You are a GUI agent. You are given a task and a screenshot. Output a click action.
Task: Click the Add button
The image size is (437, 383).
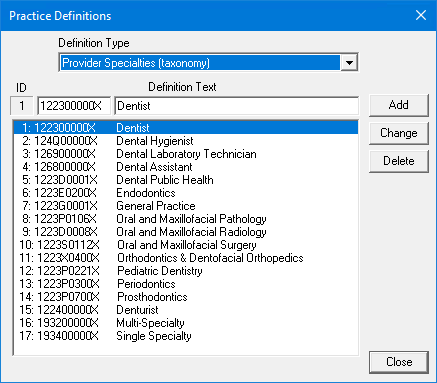point(398,105)
